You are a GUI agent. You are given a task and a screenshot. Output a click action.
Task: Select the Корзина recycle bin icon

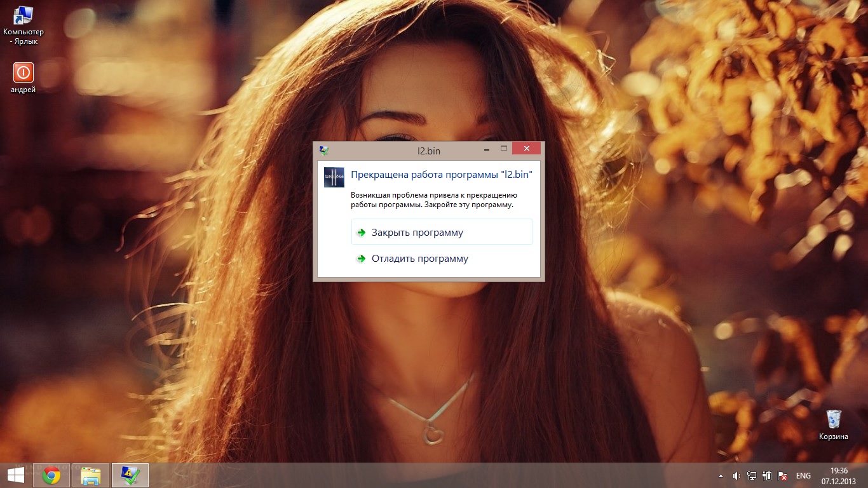click(x=834, y=424)
